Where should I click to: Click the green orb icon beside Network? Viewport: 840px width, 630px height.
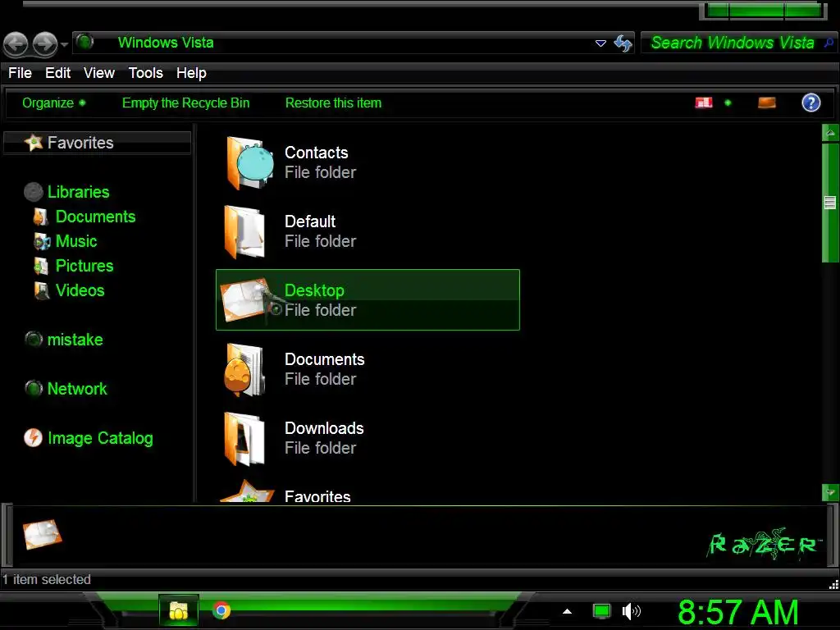(x=33, y=388)
